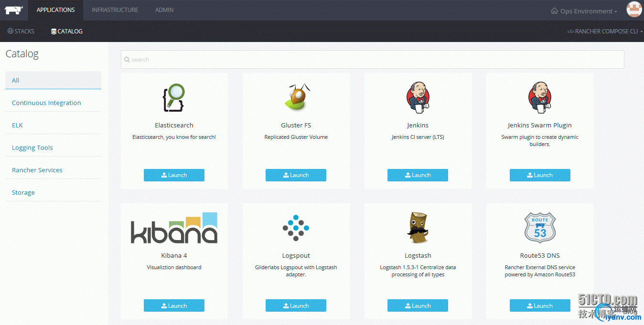Open the Infrastructure tab
Screen dimensions: 644x325
click(115, 10)
